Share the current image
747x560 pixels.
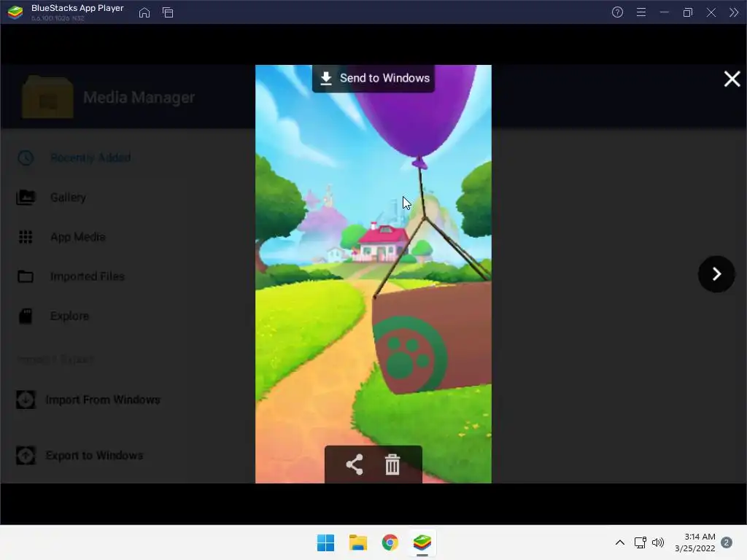(x=354, y=464)
